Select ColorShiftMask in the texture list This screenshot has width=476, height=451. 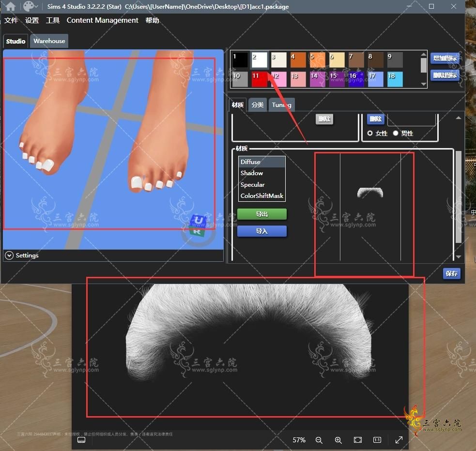pos(262,196)
